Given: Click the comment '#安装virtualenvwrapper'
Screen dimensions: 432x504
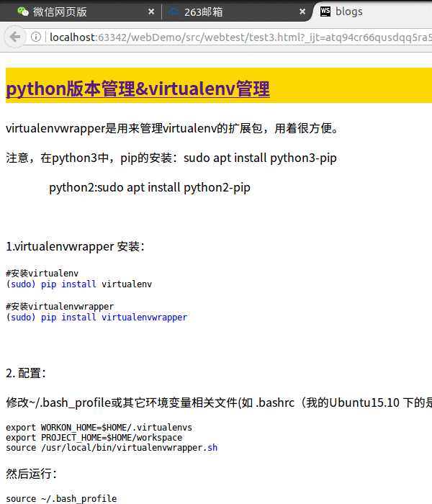Looking at the screenshot, I should pos(60,306).
